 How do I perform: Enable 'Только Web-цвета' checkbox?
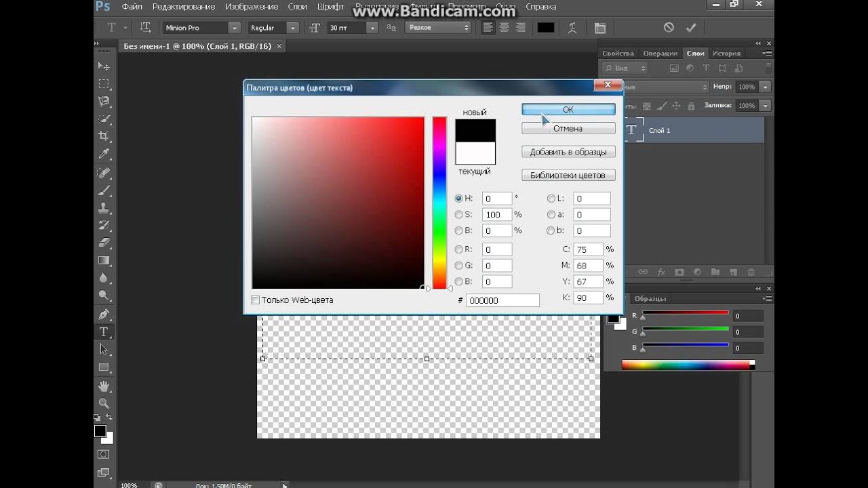coord(256,300)
